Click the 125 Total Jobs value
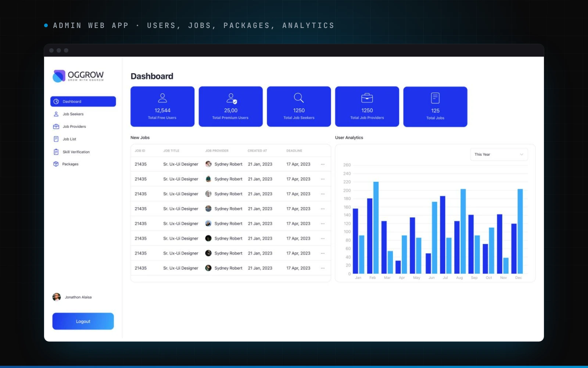This screenshot has height=368, width=588. [435, 111]
